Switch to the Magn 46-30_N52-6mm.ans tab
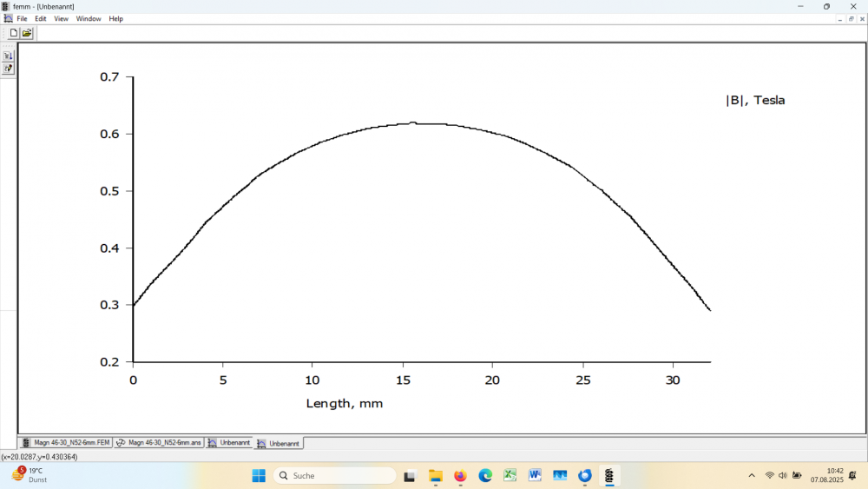The width and height of the screenshot is (868, 489). (x=159, y=443)
